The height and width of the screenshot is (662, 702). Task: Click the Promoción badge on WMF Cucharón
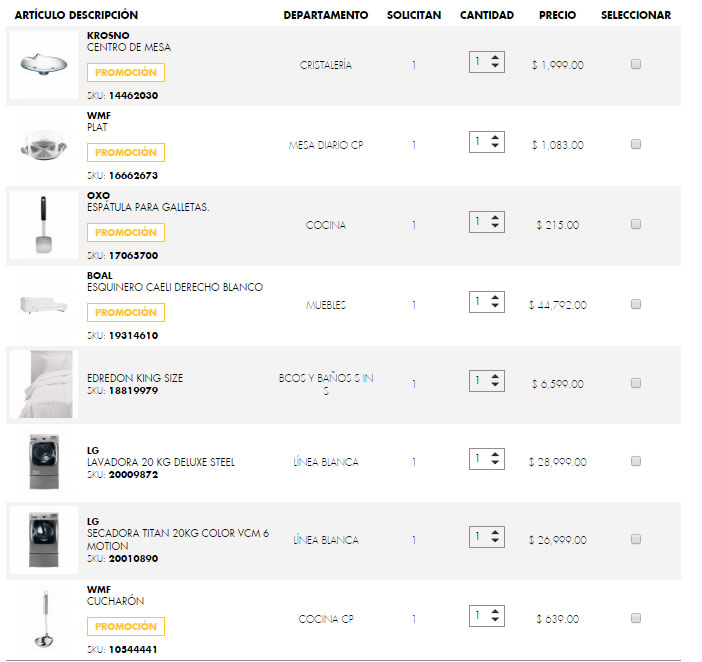coord(126,627)
